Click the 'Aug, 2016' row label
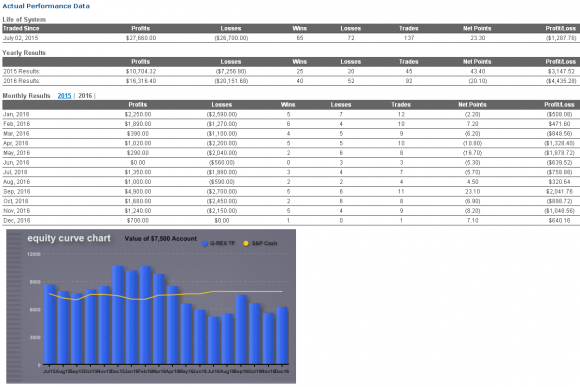Image resolution: width=580 pixels, height=387 pixels. (x=17, y=182)
